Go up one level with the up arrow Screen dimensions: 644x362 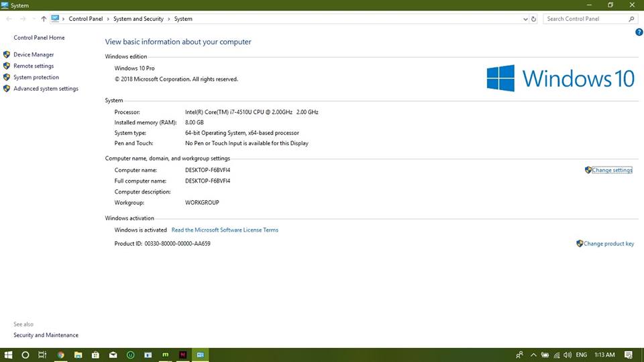coord(44,19)
